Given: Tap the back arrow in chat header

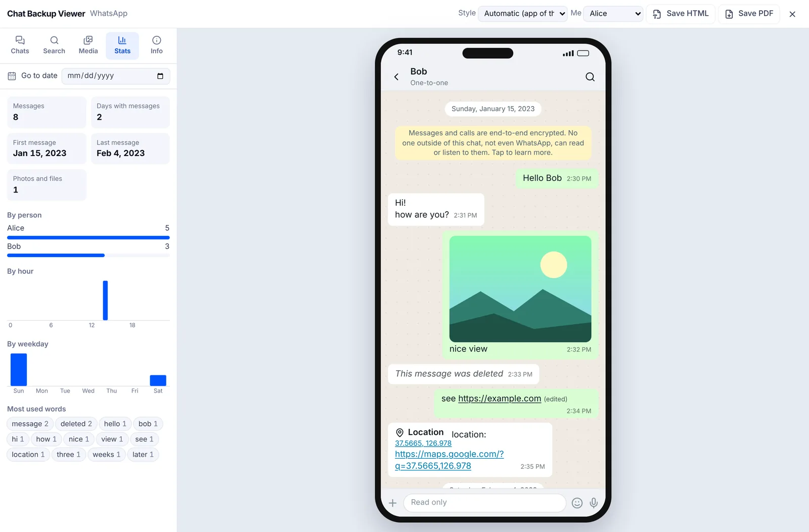Looking at the screenshot, I should [x=396, y=77].
